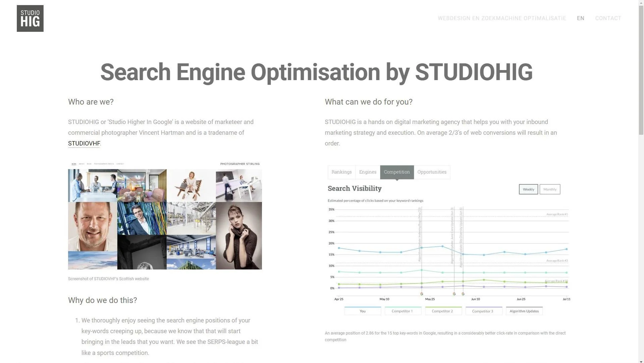Open the Contact page link
Screen dimensions: 644x363
click(608, 18)
